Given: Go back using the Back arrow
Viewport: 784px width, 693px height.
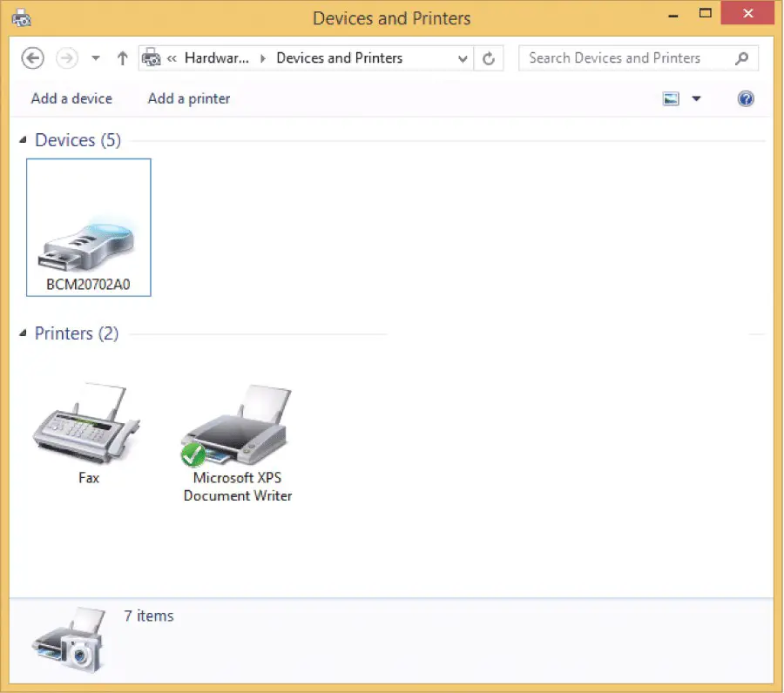Looking at the screenshot, I should click(32, 58).
